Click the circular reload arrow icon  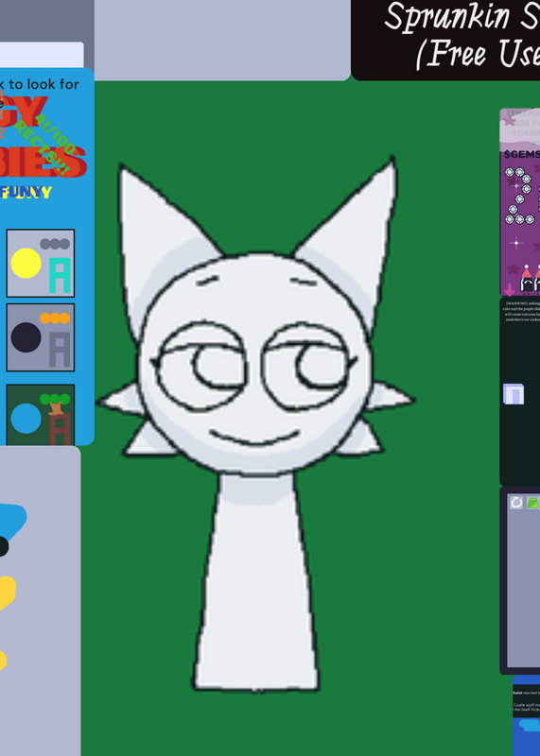point(516,503)
